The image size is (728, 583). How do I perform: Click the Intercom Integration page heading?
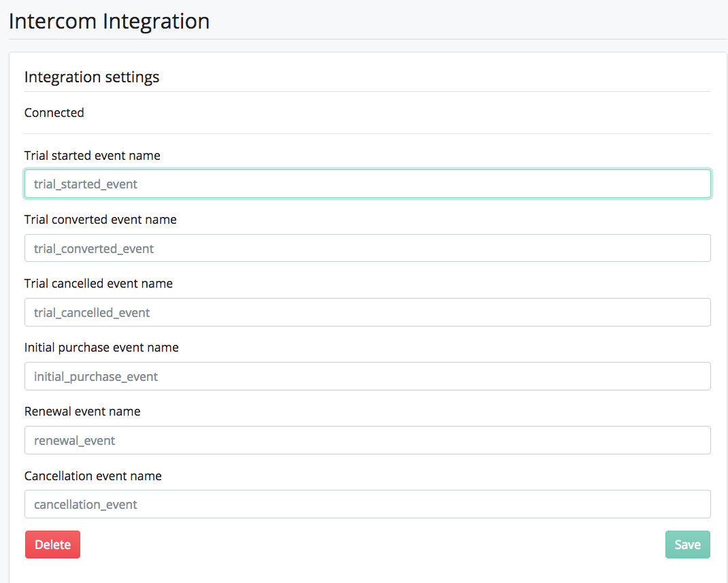109,21
